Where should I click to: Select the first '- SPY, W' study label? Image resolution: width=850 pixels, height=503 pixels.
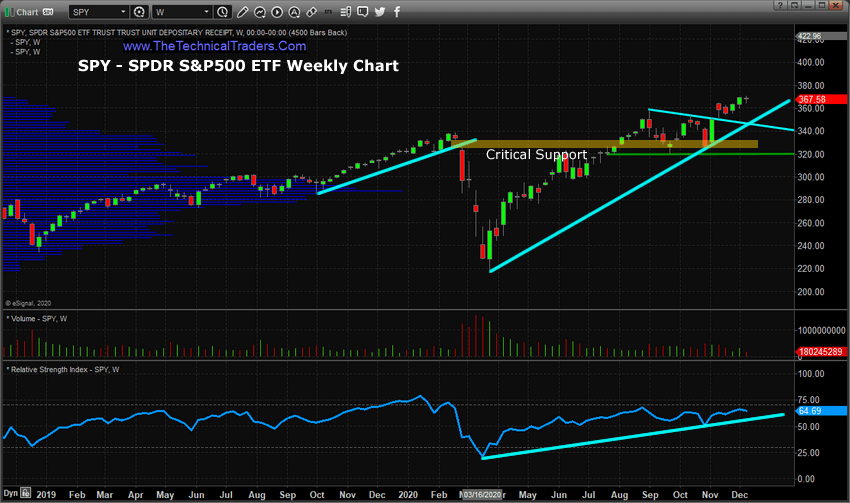pos(25,42)
